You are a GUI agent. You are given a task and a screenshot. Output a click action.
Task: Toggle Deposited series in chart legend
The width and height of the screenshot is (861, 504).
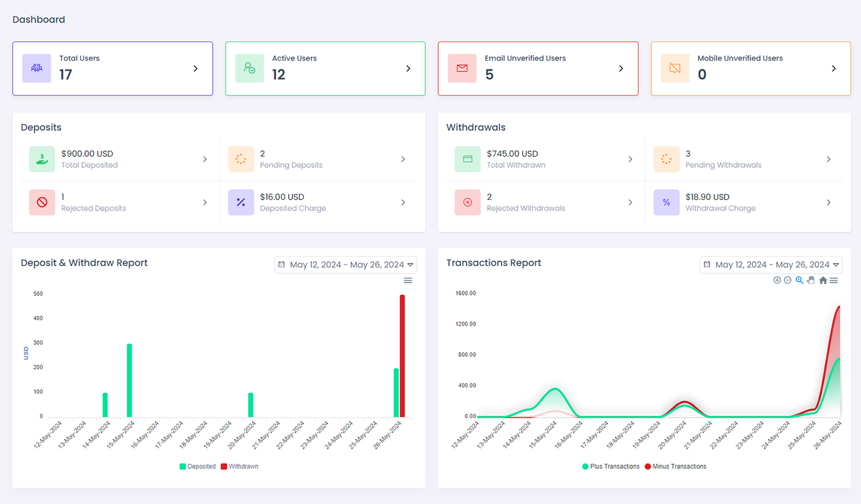click(x=198, y=466)
